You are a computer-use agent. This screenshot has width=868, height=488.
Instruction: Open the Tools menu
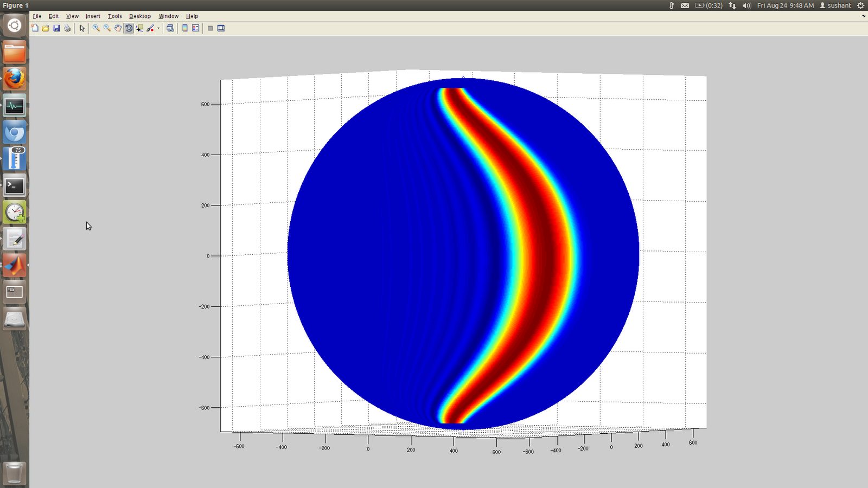tap(114, 16)
